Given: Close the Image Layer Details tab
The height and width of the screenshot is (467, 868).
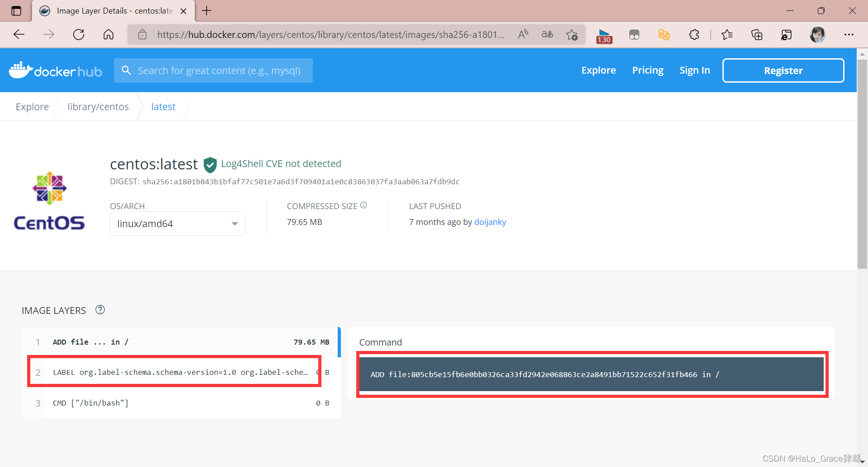Looking at the screenshot, I should (184, 11).
